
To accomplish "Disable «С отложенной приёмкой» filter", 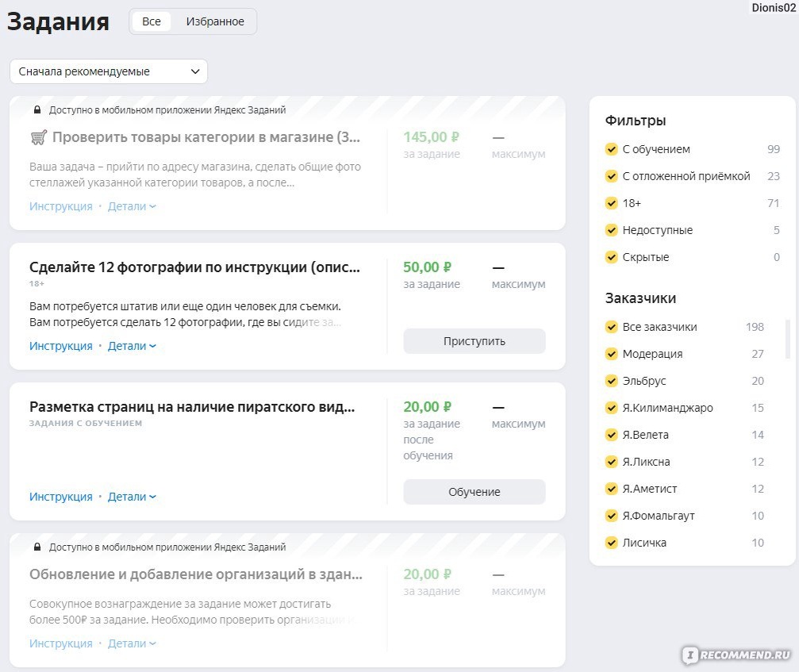I will (612, 176).
